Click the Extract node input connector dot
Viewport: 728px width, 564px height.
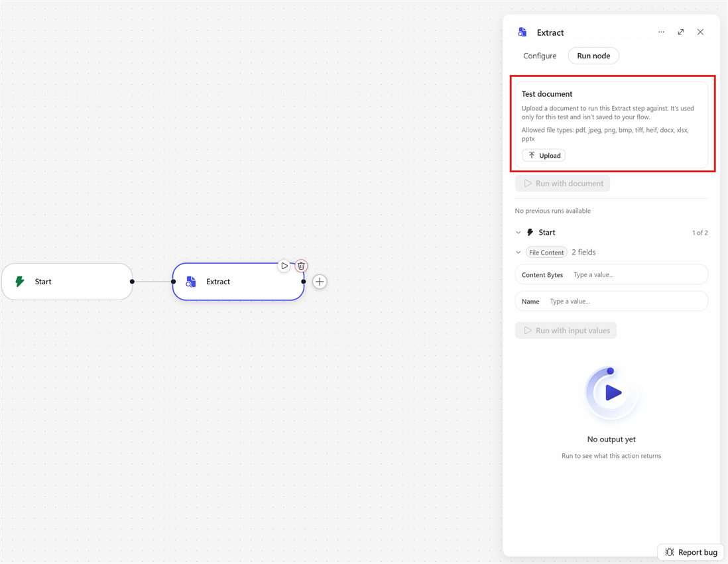(x=173, y=282)
